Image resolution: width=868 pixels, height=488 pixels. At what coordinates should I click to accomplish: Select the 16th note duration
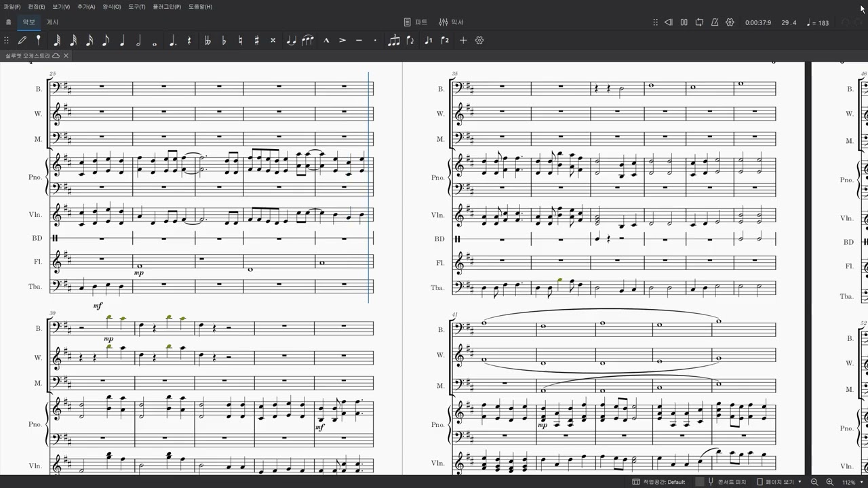pos(90,41)
